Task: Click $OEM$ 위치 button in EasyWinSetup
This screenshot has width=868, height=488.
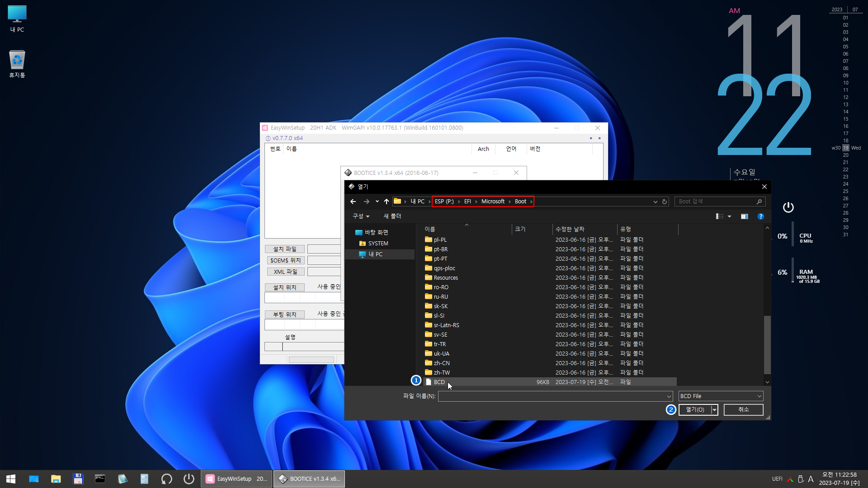Action: [x=285, y=261]
